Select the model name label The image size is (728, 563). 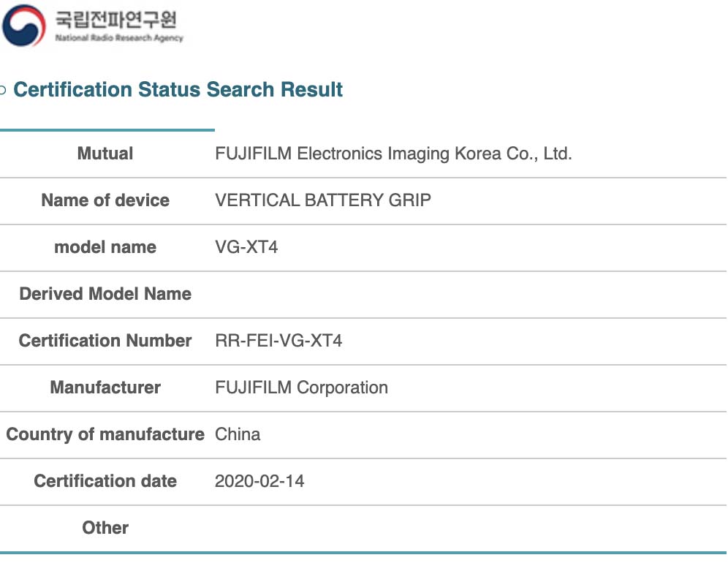(105, 247)
